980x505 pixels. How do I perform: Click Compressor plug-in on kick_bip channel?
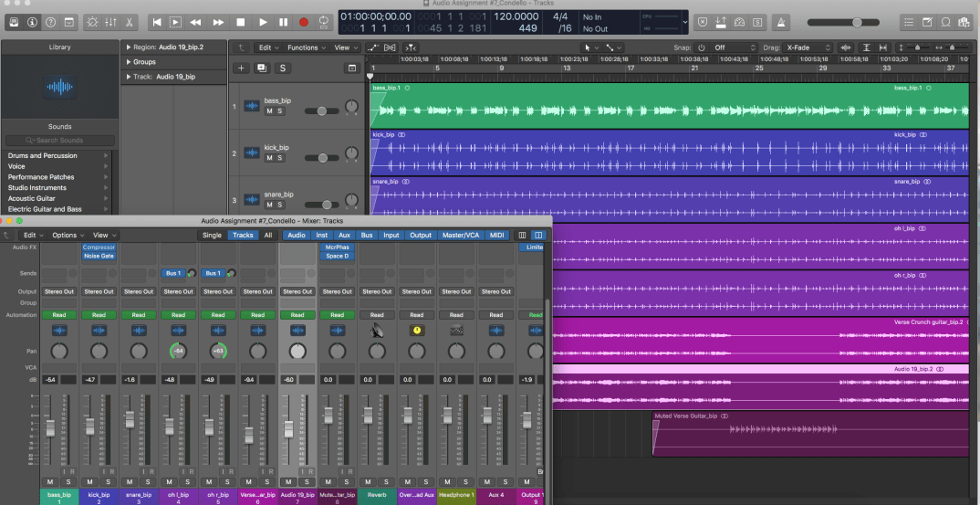click(99, 247)
